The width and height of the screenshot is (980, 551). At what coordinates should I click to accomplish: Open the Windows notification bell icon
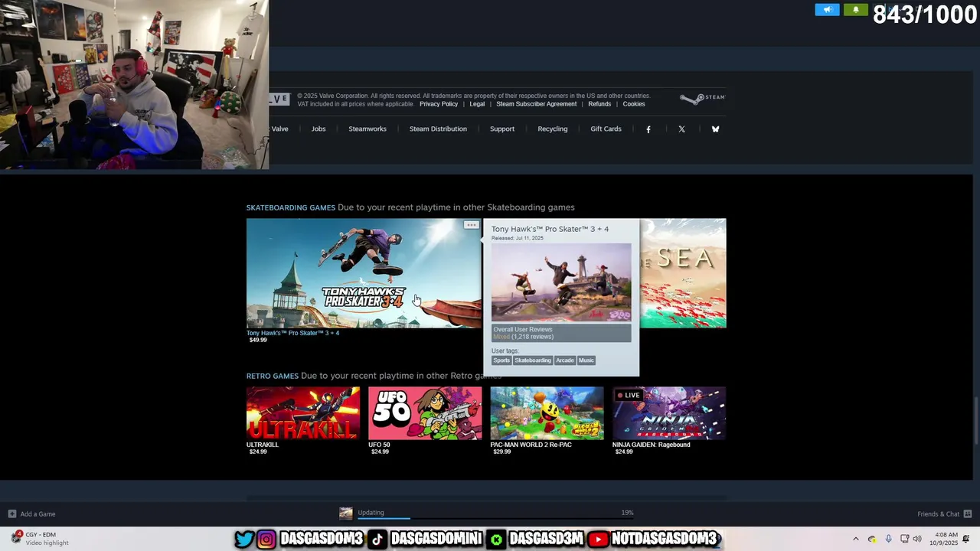click(966, 539)
